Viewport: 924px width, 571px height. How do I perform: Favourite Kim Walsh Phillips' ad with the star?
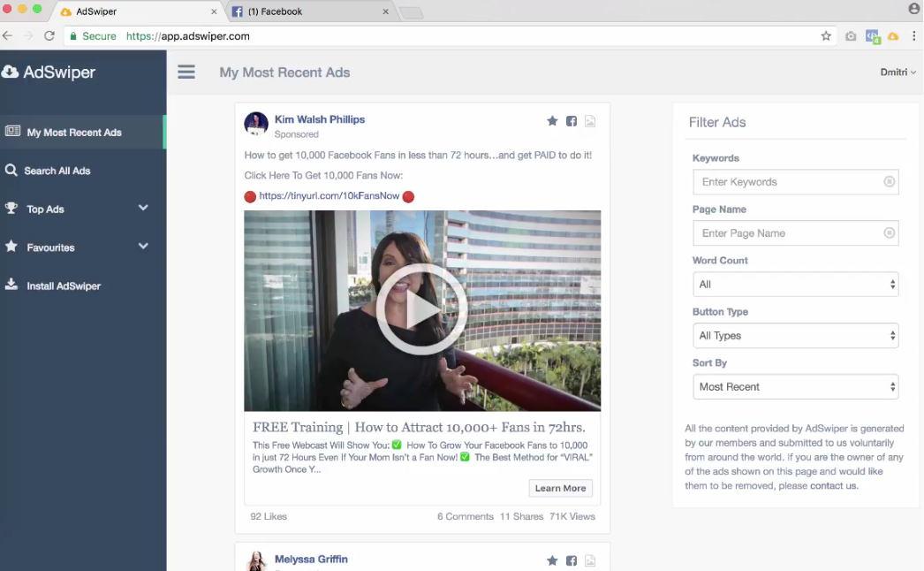click(x=552, y=121)
